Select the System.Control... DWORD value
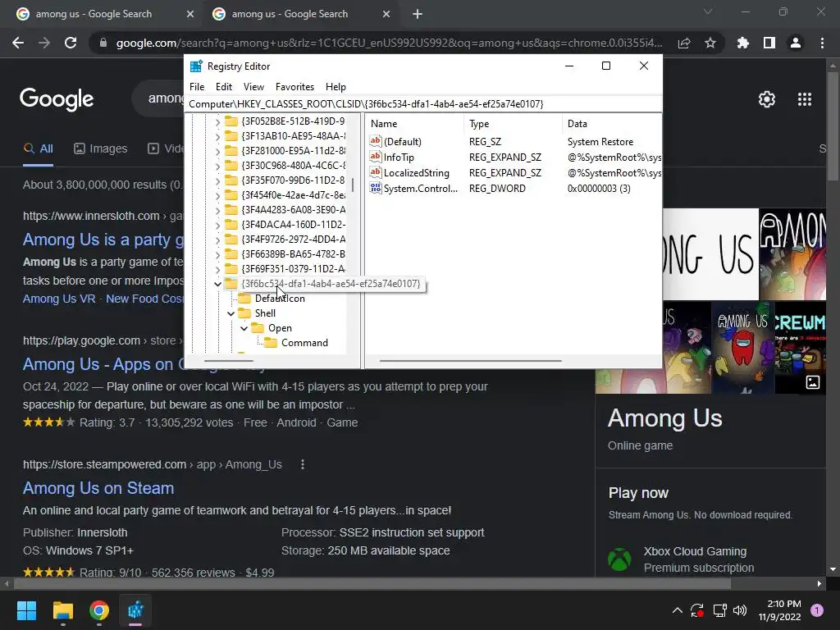This screenshot has width=840, height=630. click(x=421, y=189)
